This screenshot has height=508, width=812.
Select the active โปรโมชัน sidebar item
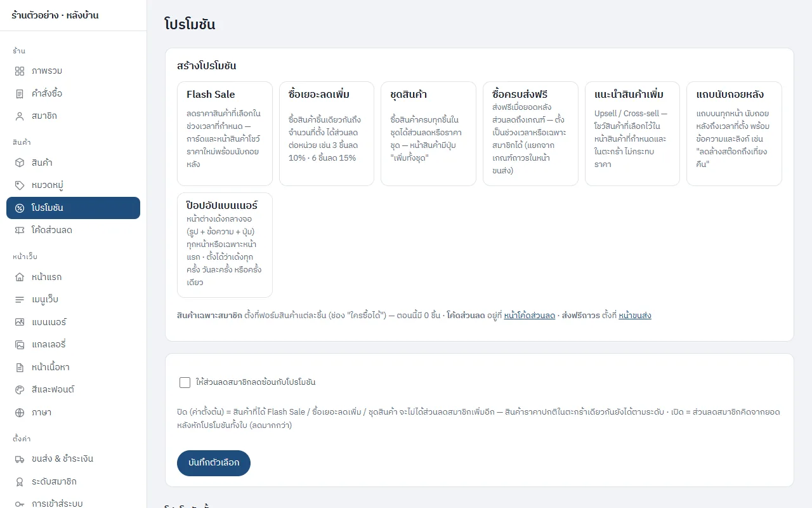click(x=73, y=208)
